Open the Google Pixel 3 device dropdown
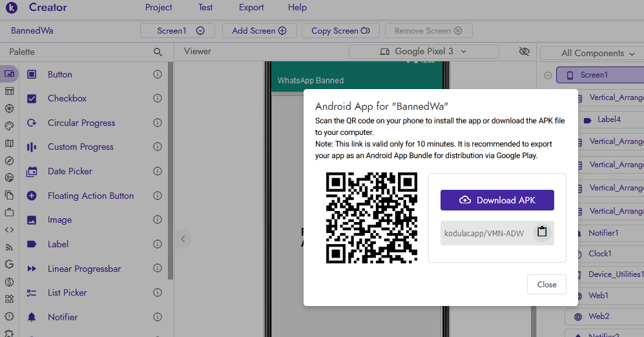Image resolution: width=644 pixels, height=337 pixels. (x=424, y=51)
